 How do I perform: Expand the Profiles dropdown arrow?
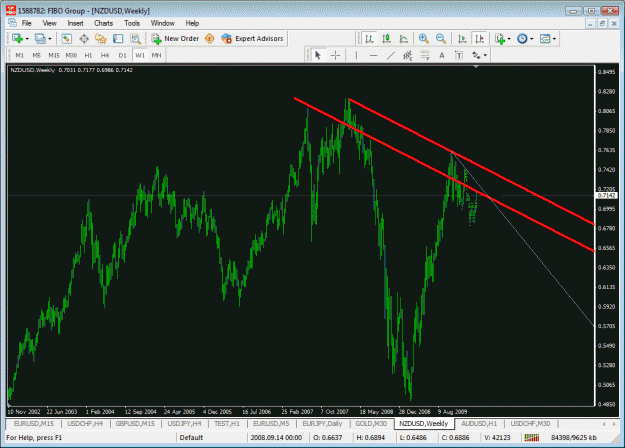point(50,39)
